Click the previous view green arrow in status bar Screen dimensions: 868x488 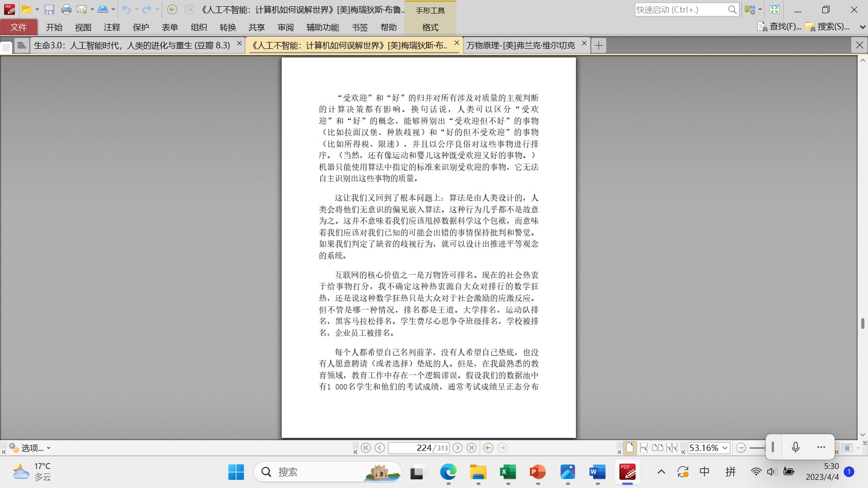point(488,448)
